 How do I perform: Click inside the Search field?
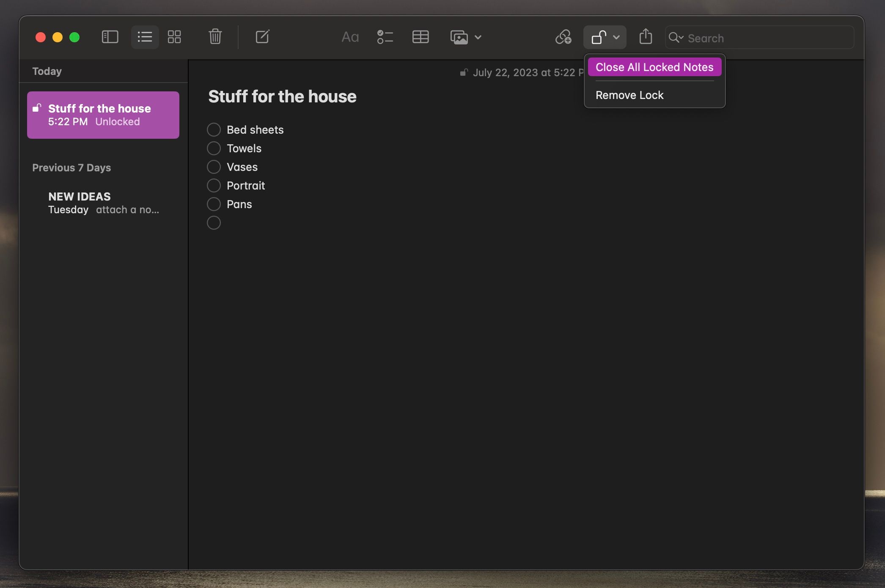tap(757, 38)
